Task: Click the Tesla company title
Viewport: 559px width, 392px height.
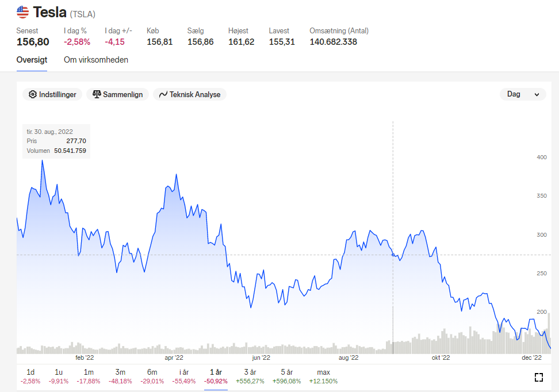Action: [49, 13]
